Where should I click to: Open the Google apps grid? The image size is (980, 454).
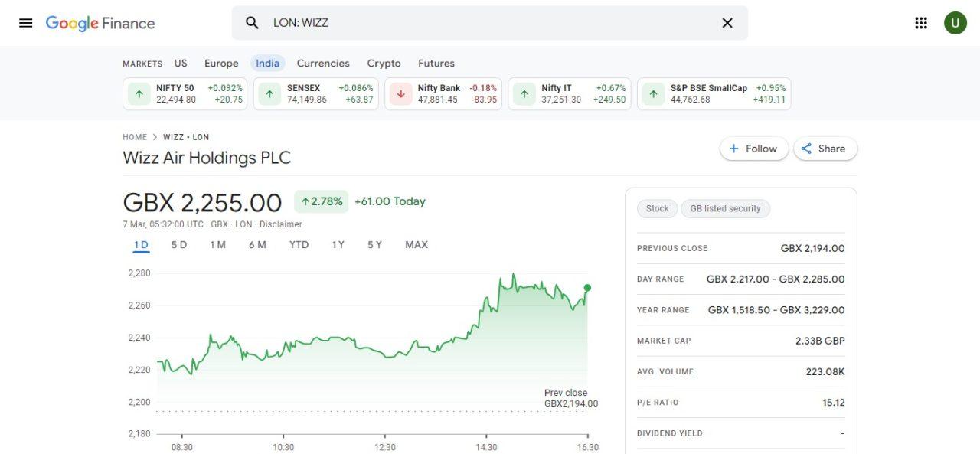pos(921,23)
